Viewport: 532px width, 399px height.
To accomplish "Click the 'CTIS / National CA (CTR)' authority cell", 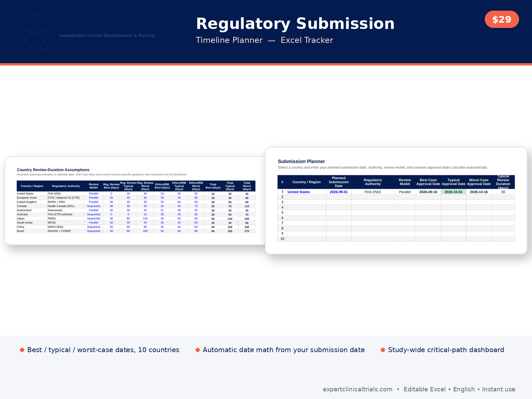I will [66, 198].
